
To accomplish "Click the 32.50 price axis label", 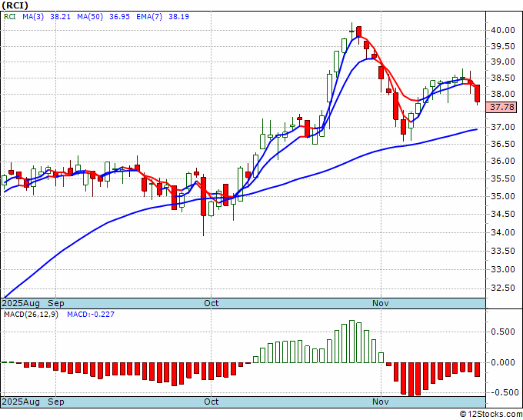I will 503,288.
